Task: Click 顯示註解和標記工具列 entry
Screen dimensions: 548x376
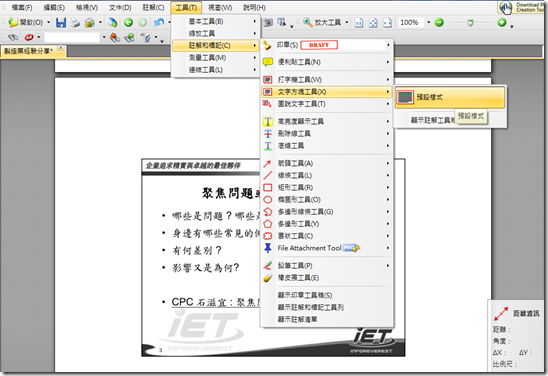Action: 327,307
